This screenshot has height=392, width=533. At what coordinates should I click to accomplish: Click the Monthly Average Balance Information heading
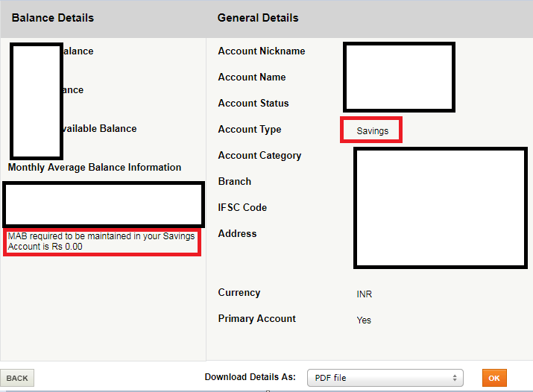[95, 168]
